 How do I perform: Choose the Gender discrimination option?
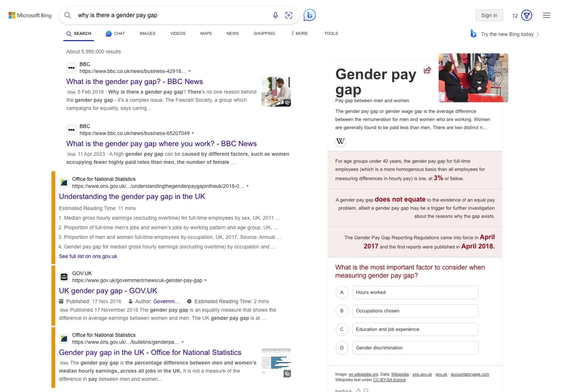(415, 348)
